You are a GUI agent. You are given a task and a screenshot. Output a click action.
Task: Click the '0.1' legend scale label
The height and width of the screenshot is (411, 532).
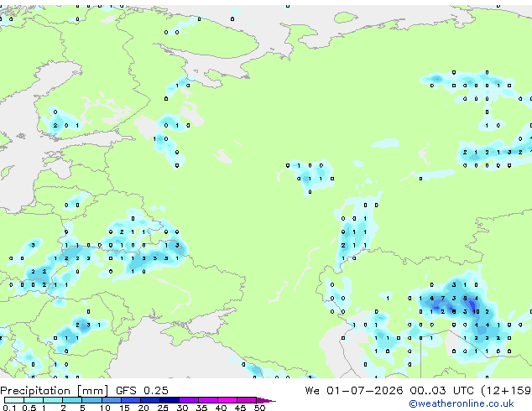click(x=9, y=408)
